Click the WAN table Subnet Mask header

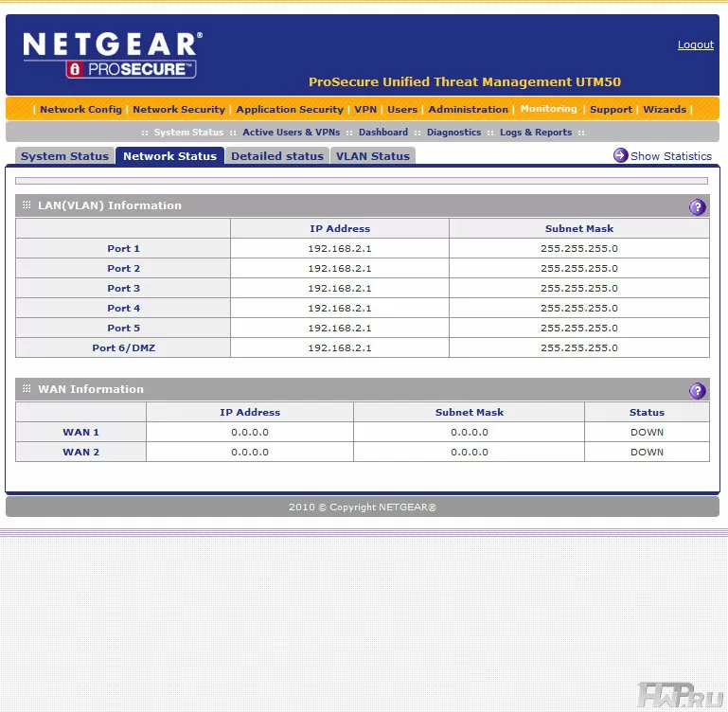(x=470, y=413)
